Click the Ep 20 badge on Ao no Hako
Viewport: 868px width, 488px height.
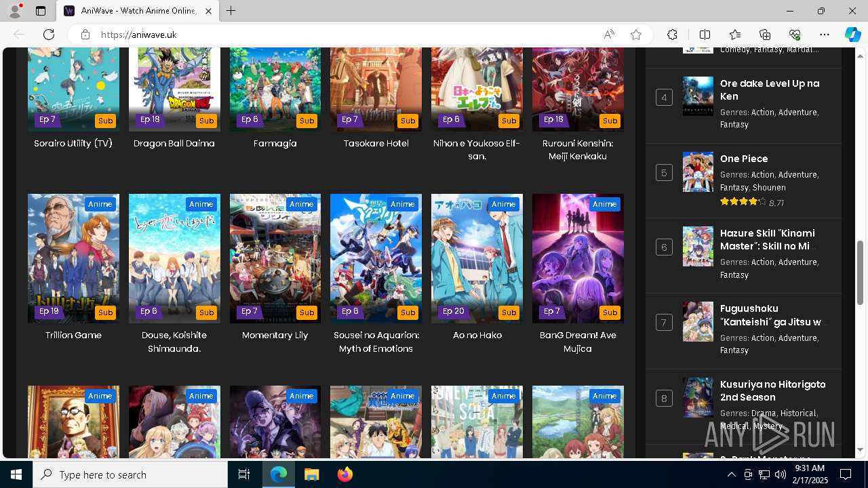(x=454, y=311)
